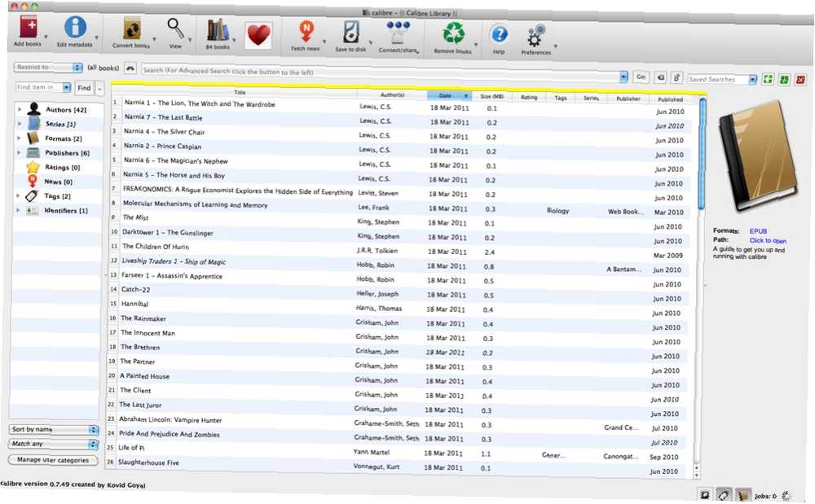Viewport: 815px width, 504px height.
Task: Click the Find button
Action: tap(84, 88)
